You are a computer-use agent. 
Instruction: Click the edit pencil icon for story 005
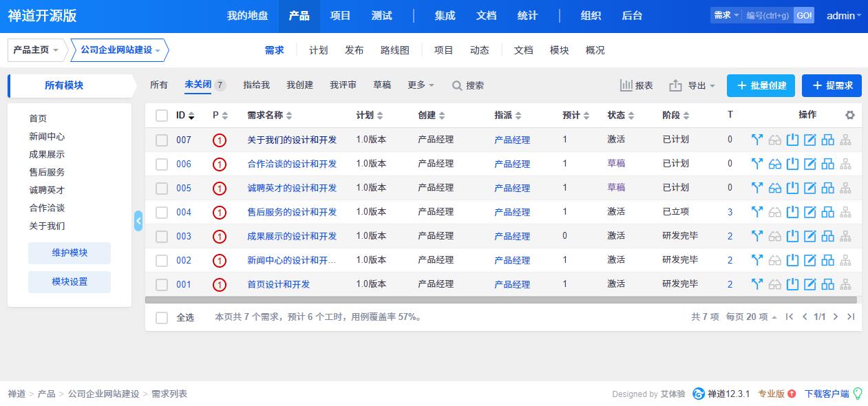[x=810, y=188]
